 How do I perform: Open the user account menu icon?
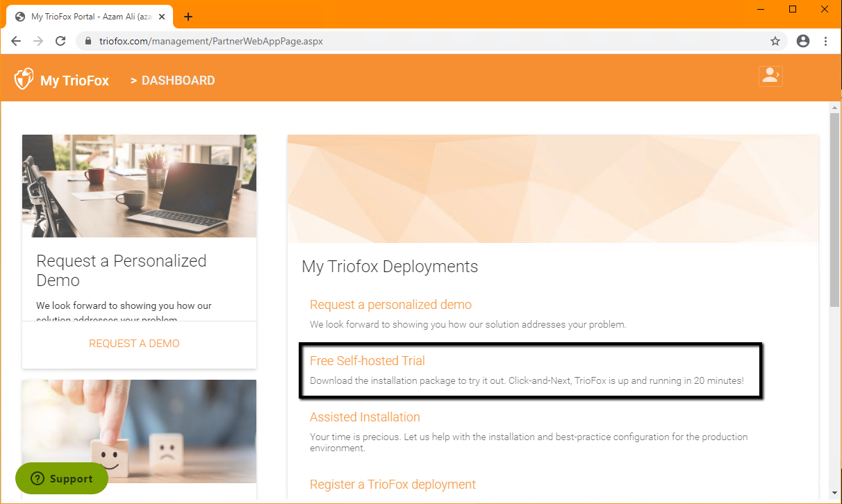770,76
